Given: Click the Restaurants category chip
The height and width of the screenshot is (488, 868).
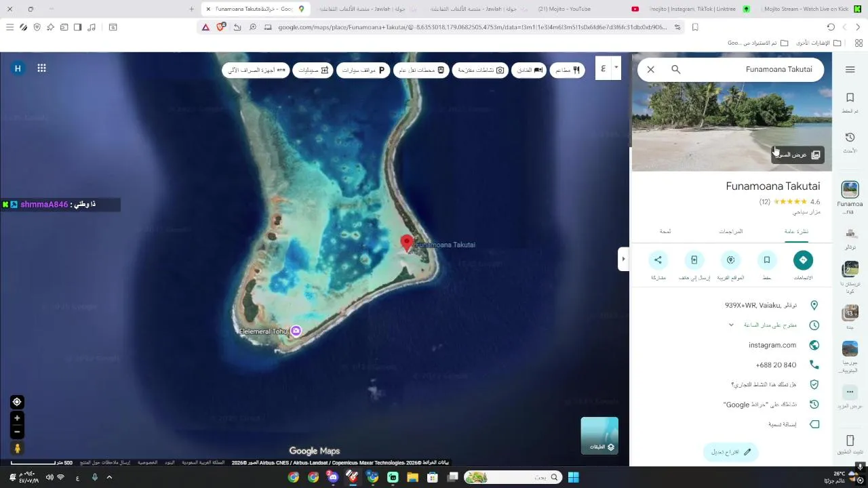Looking at the screenshot, I should coord(568,70).
